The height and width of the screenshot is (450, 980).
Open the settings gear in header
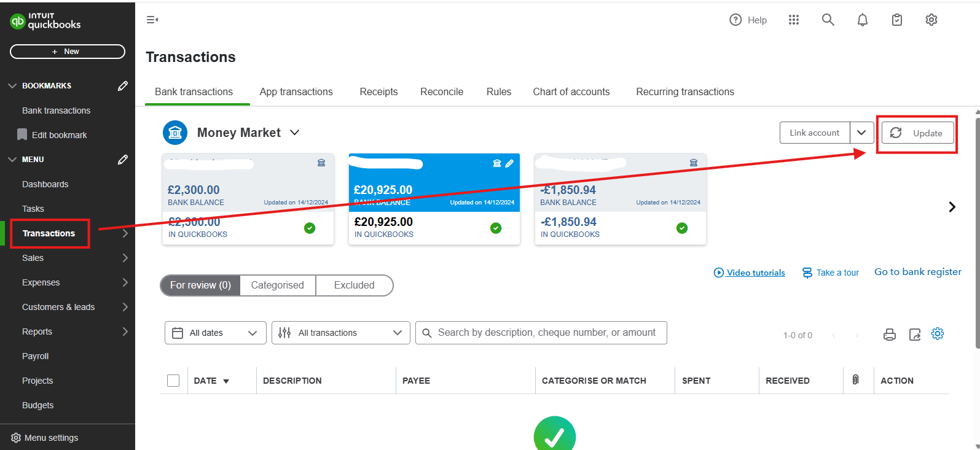(x=931, y=20)
